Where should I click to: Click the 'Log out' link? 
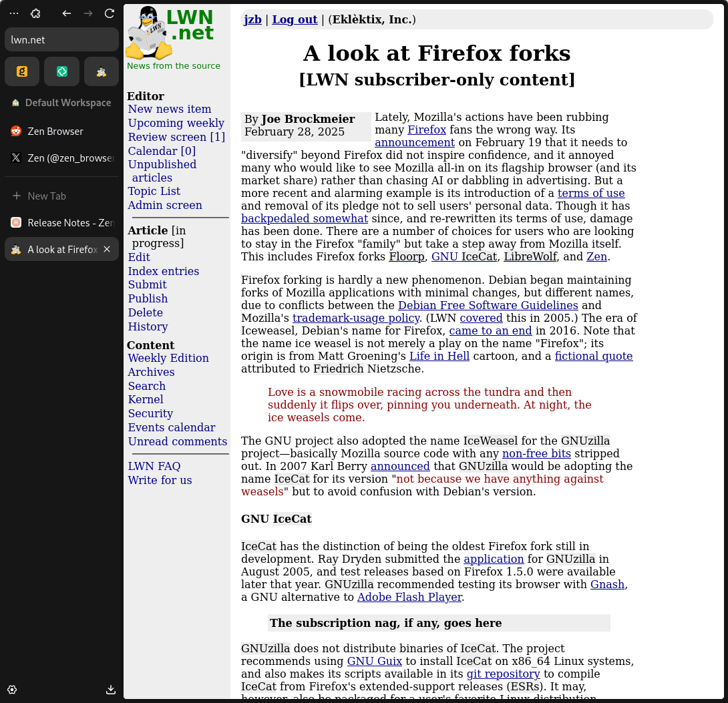[295, 19]
